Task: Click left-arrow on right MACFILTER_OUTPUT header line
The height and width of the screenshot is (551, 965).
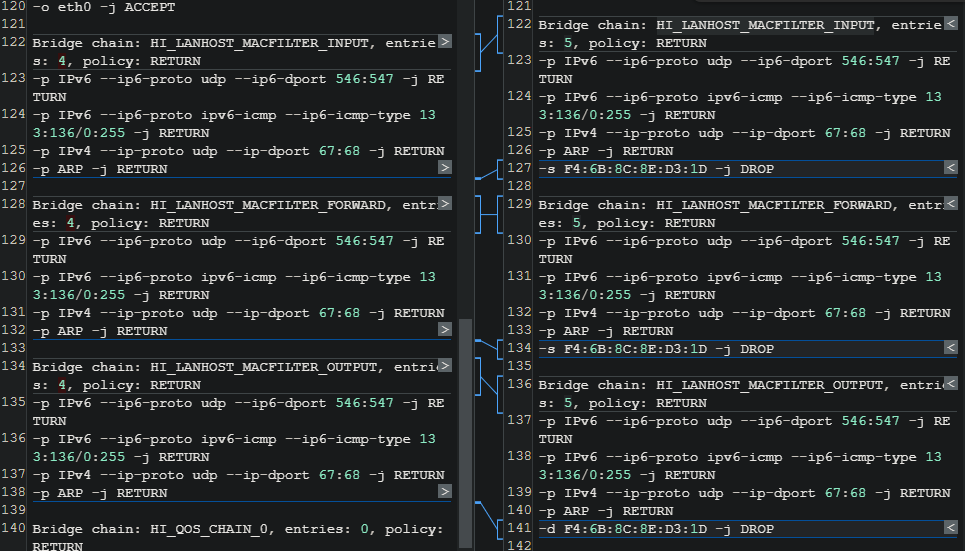Action: [x=951, y=385]
